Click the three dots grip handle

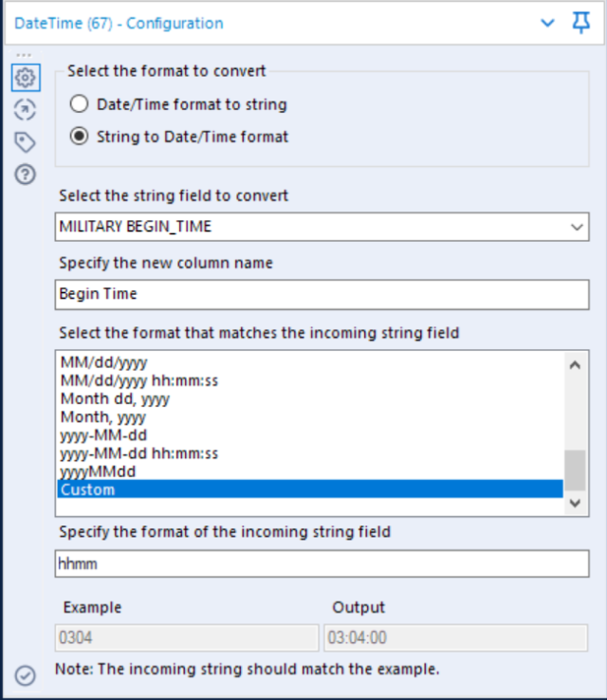point(24,55)
